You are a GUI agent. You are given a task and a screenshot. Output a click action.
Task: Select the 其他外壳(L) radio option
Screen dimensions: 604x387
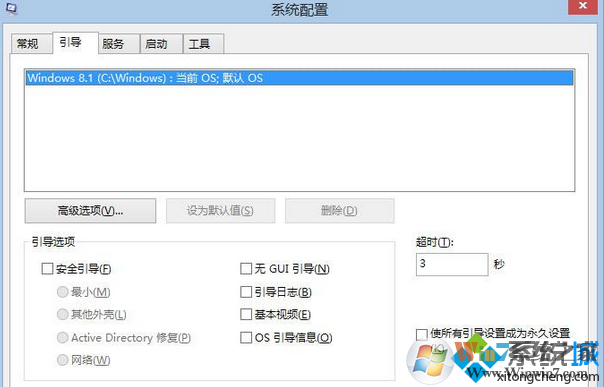(62, 314)
